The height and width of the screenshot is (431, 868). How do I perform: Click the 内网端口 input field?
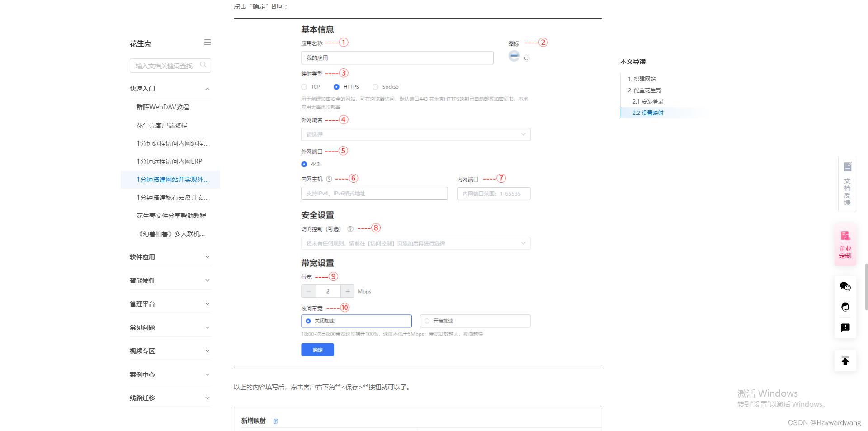point(494,194)
